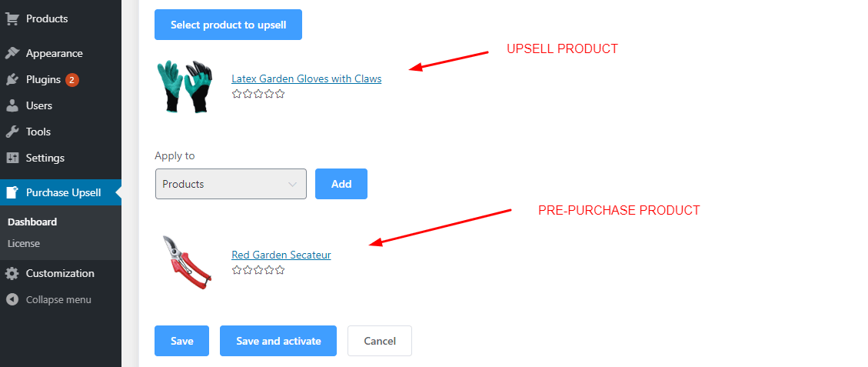
Task: Click the Appearance paintbrush icon
Action: tap(12, 53)
